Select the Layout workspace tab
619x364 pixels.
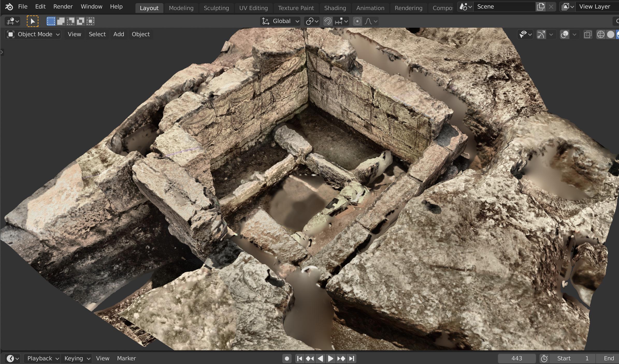pyautogui.click(x=149, y=8)
